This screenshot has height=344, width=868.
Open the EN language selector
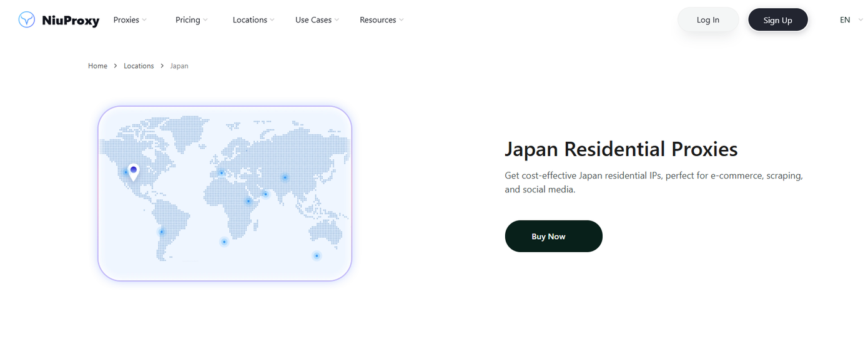click(845, 20)
